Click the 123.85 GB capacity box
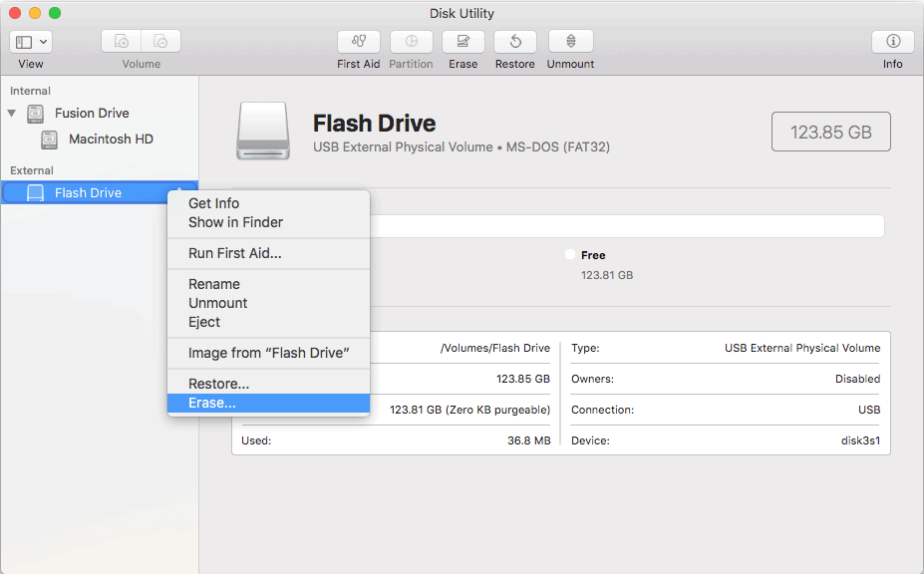Image resolution: width=924 pixels, height=574 pixels. 831,132
